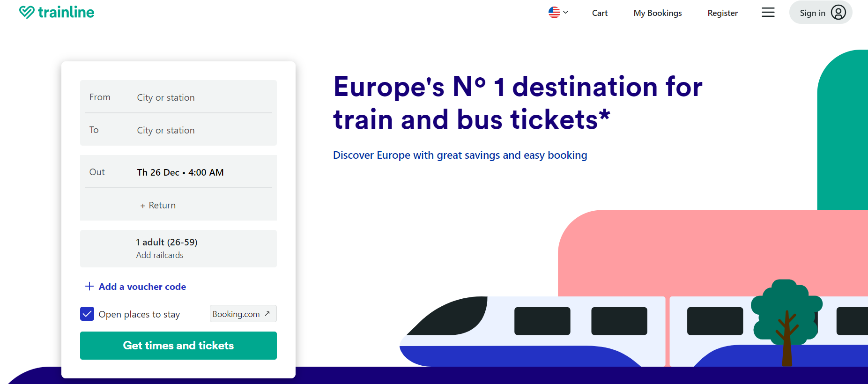Go to My Bookings
Viewport: 868px width, 384px height.
pyautogui.click(x=658, y=13)
